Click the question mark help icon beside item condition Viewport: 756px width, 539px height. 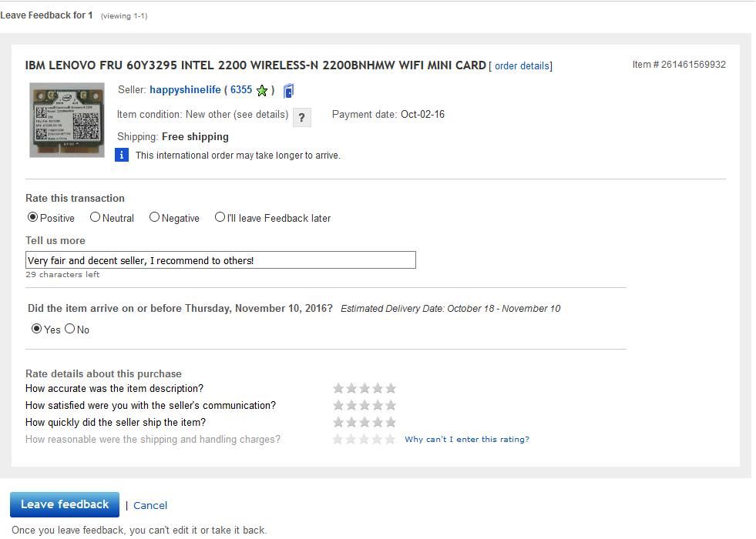[302, 117]
